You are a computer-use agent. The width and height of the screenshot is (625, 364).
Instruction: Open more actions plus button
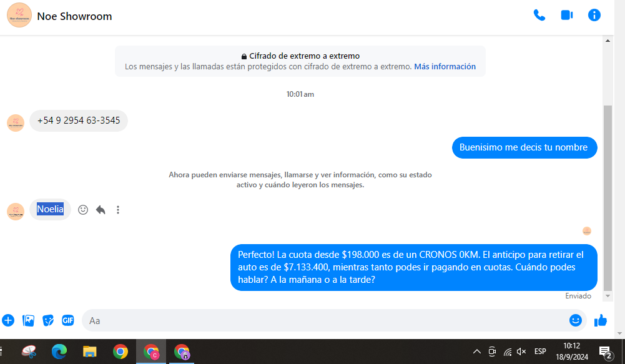click(8, 320)
